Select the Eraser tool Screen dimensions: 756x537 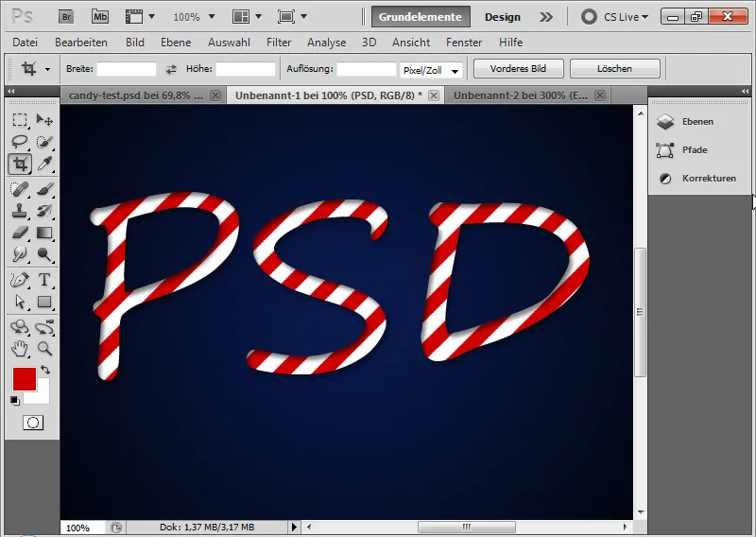pos(20,233)
